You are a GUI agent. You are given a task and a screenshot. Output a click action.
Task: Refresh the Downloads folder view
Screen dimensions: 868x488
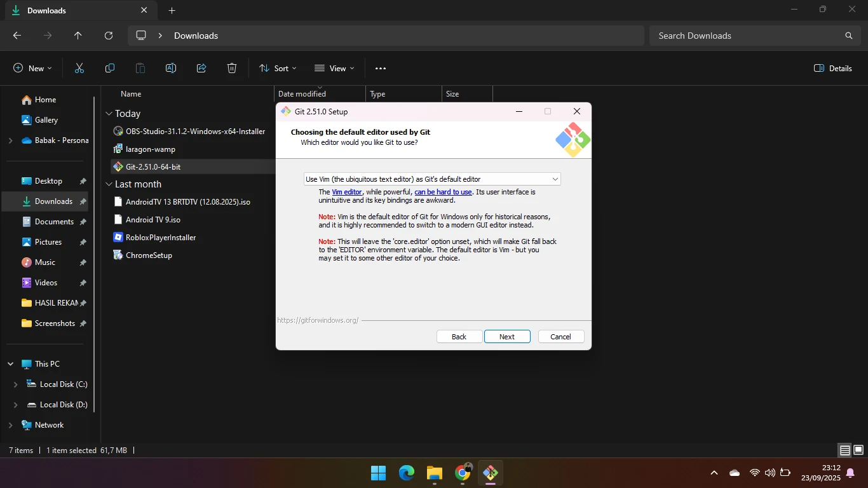tap(109, 36)
